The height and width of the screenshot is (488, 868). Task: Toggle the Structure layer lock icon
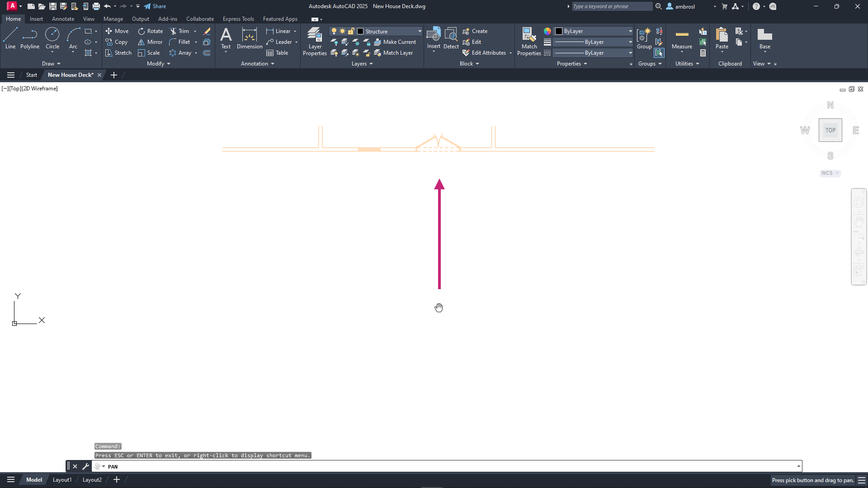[x=351, y=31]
